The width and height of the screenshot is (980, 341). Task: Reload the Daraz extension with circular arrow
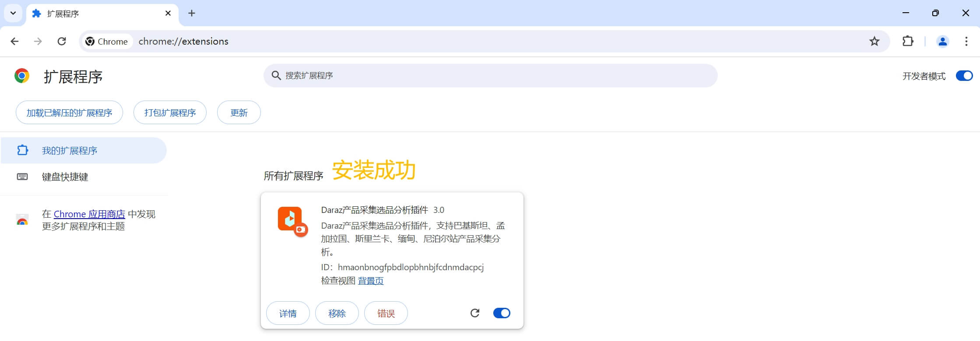coord(475,313)
